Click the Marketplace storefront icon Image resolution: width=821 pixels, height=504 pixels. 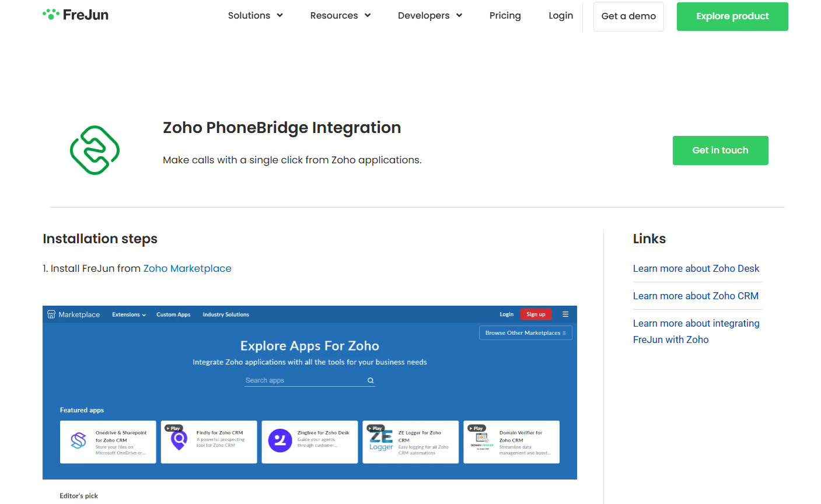tap(51, 314)
